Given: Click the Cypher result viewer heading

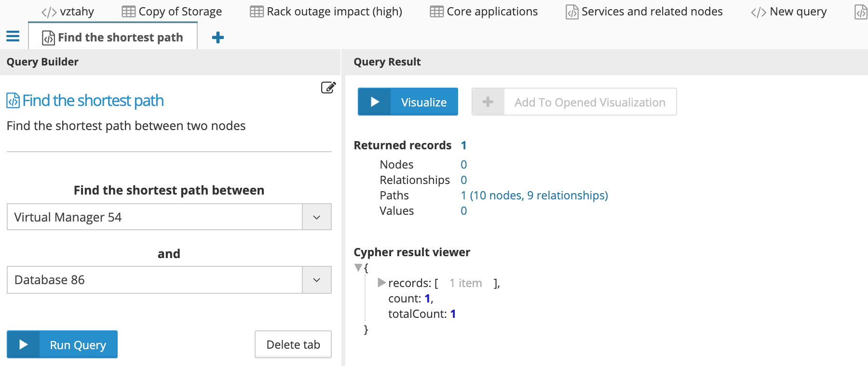Looking at the screenshot, I should pos(412,252).
